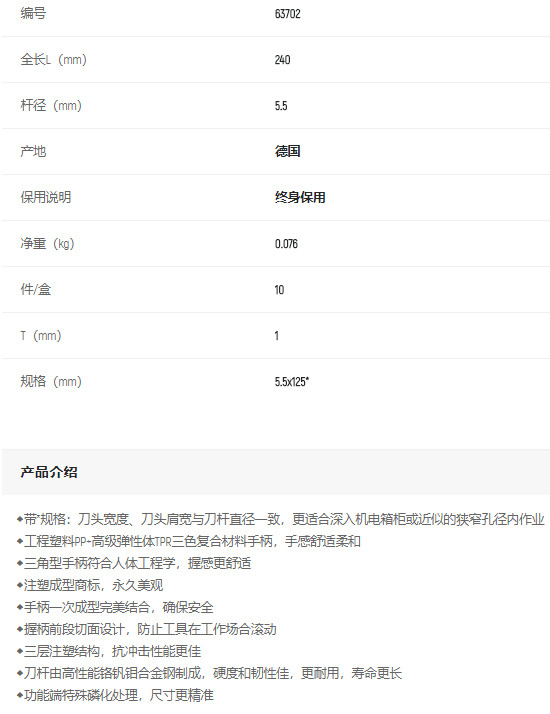Click the last bullet about 功能端特殊磷化处理
This screenshot has height=714, width=550.
click(x=115, y=695)
